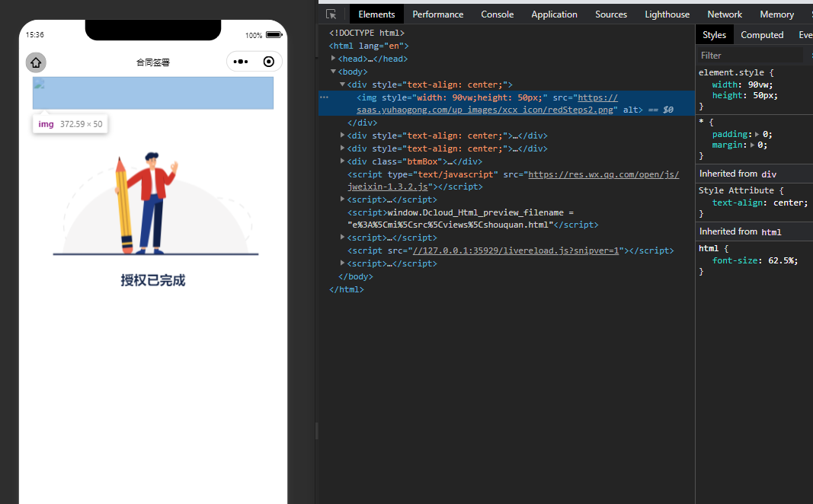Expand the margin shorthand property triangle
The image size is (813, 504).
point(752,145)
